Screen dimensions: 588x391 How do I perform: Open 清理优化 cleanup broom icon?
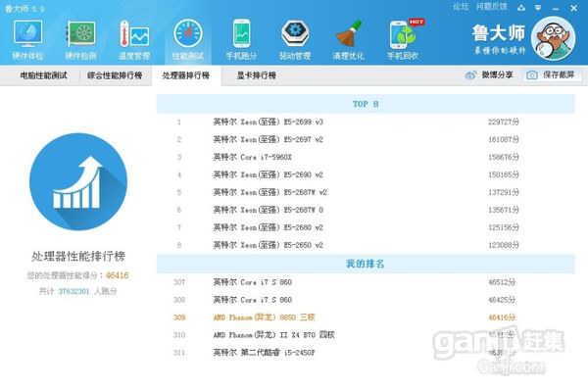coord(348,39)
